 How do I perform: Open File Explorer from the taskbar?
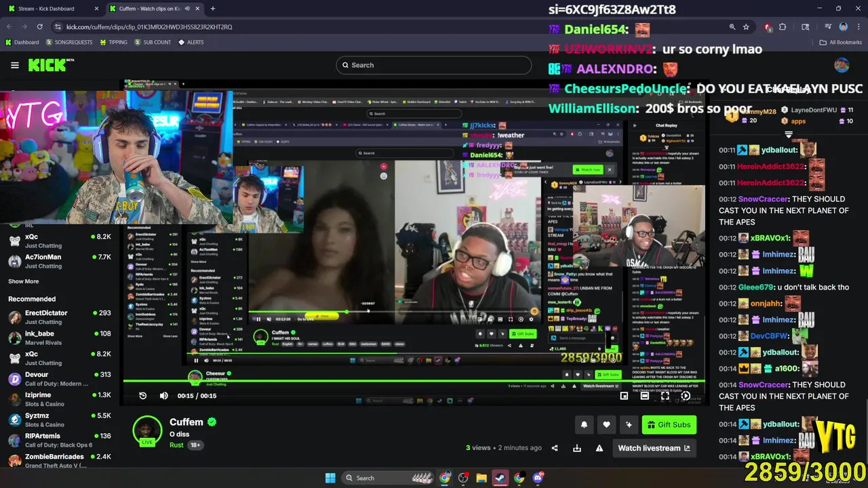[x=481, y=478]
